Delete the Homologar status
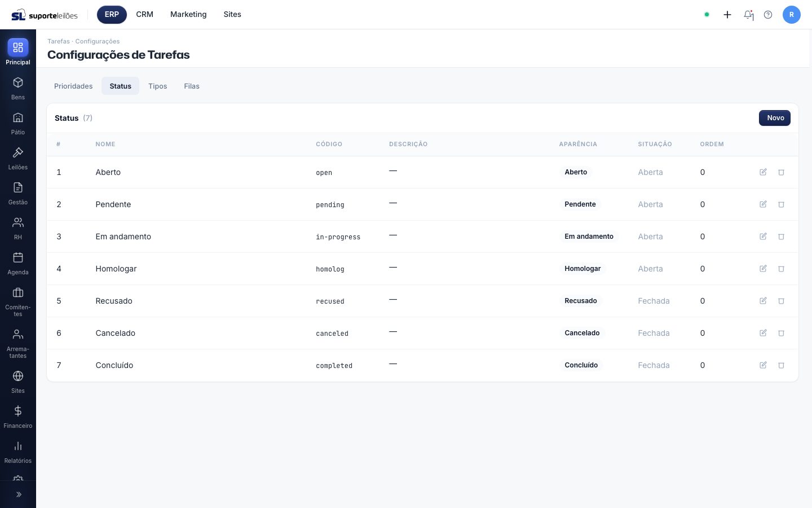The height and width of the screenshot is (508, 812). click(782, 269)
